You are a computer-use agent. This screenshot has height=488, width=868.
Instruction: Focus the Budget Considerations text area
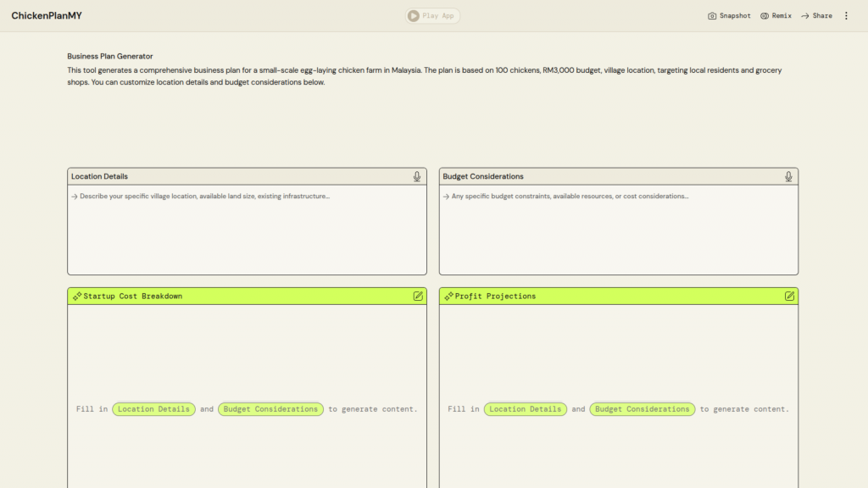click(618, 229)
